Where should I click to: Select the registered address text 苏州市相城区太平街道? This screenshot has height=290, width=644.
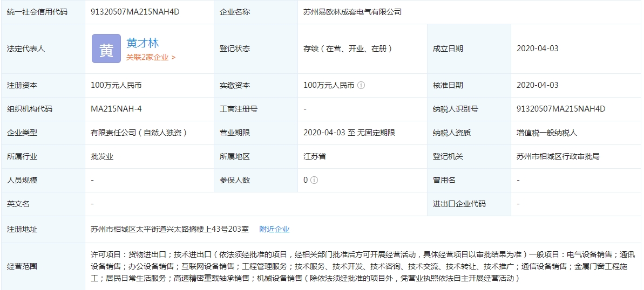pyautogui.click(x=170, y=229)
